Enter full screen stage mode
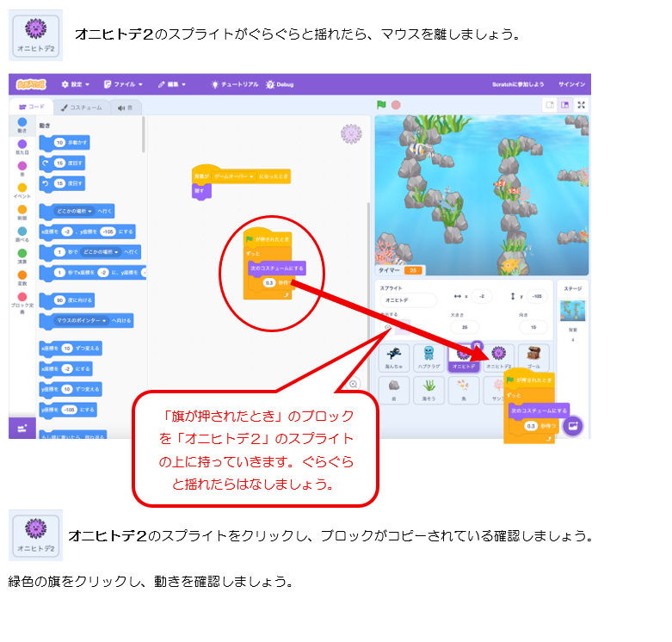672x642 pixels. [582, 105]
